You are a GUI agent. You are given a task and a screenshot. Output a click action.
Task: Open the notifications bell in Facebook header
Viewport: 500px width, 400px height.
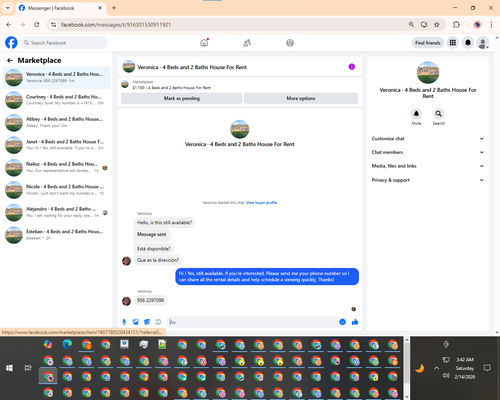(x=468, y=43)
